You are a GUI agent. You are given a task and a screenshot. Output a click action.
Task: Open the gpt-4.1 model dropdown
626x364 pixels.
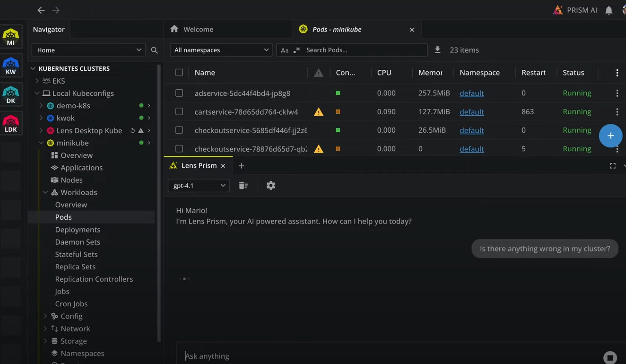199,185
